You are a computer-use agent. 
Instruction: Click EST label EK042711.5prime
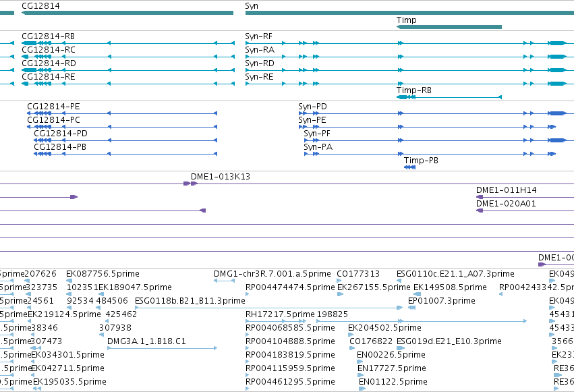click(67, 368)
